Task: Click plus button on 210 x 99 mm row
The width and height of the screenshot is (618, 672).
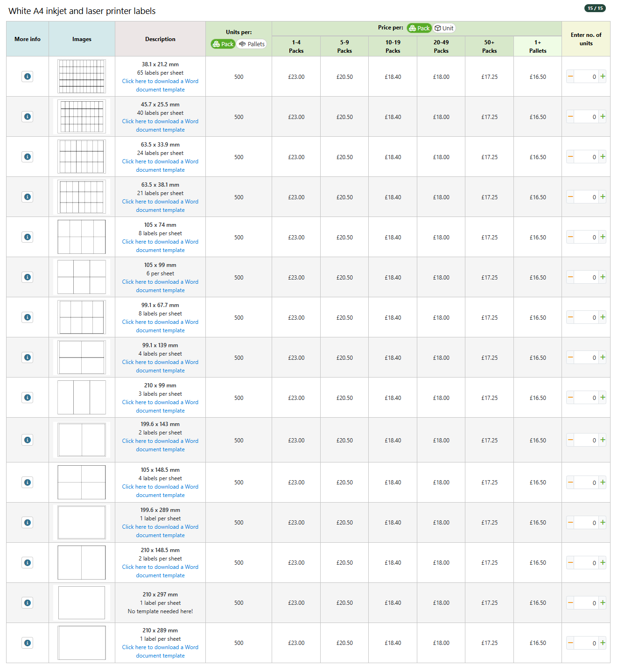Action: coord(603,397)
